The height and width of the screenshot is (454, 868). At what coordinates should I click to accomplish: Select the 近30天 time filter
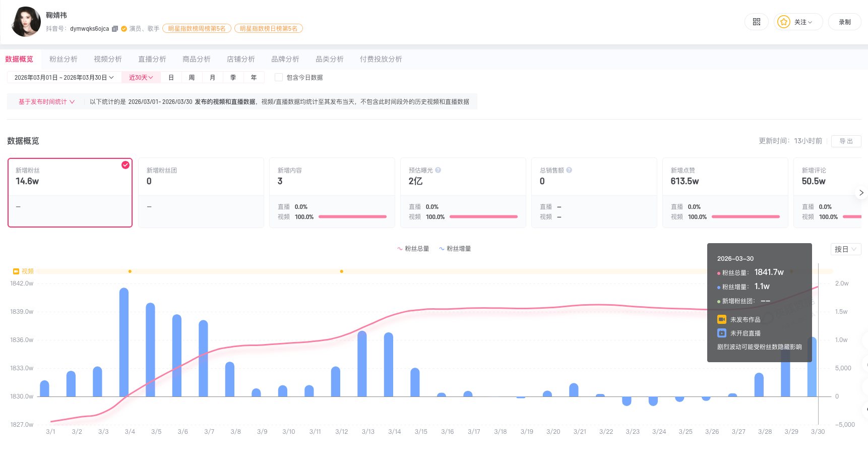coord(140,77)
